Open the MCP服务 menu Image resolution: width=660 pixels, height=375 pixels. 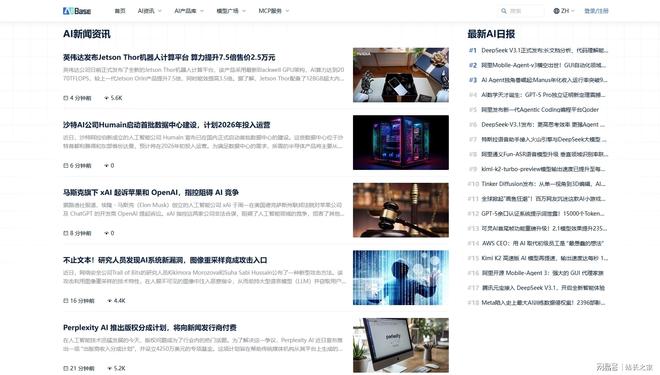274,11
